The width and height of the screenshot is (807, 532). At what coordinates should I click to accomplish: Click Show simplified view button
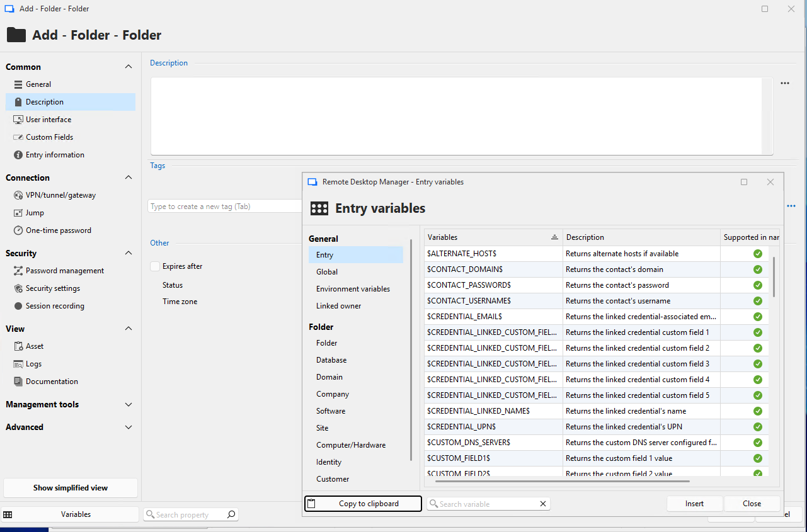click(71, 488)
